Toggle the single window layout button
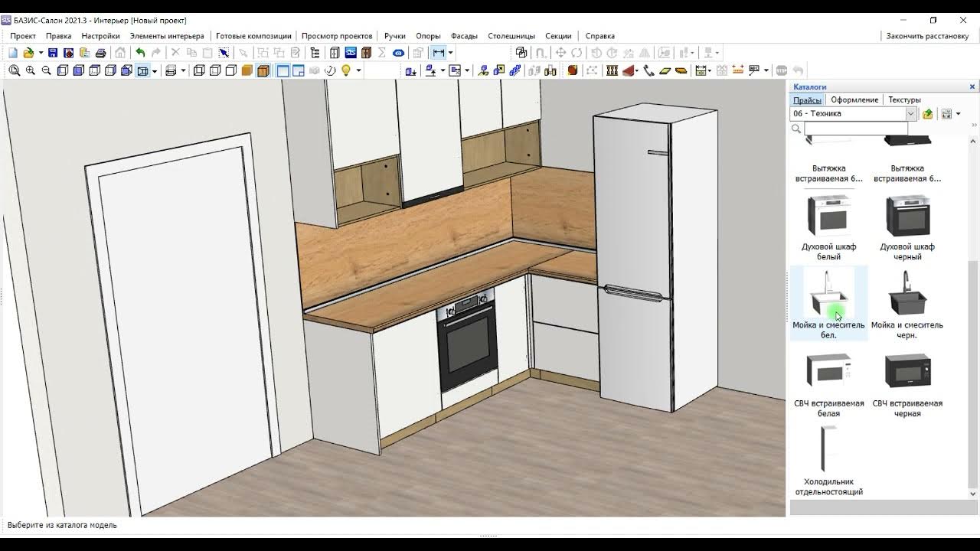 pyautogui.click(x=283, y=70)
